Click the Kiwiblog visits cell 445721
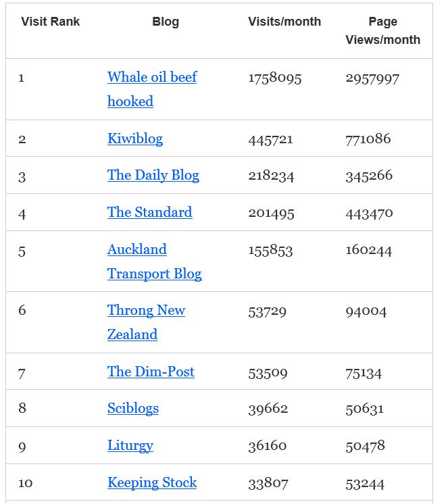The height and width of the screenshot is (504, 446). (270, 139)
